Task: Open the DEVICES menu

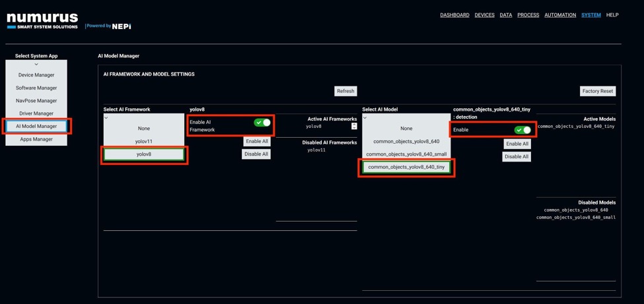Action: coord(484,15)
